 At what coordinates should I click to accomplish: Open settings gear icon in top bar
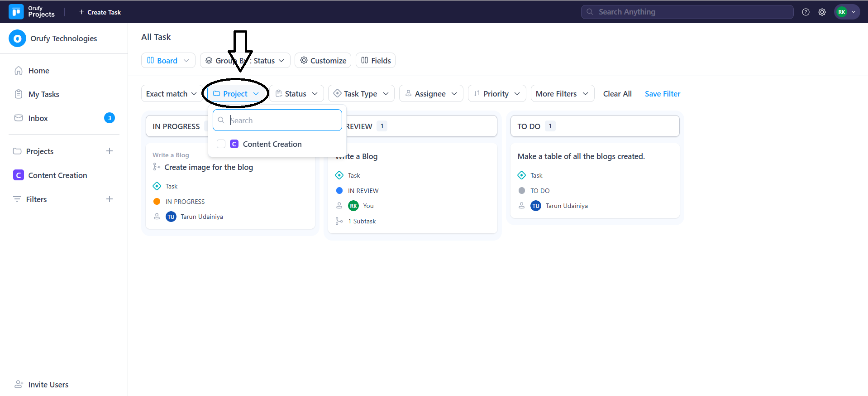822,12
